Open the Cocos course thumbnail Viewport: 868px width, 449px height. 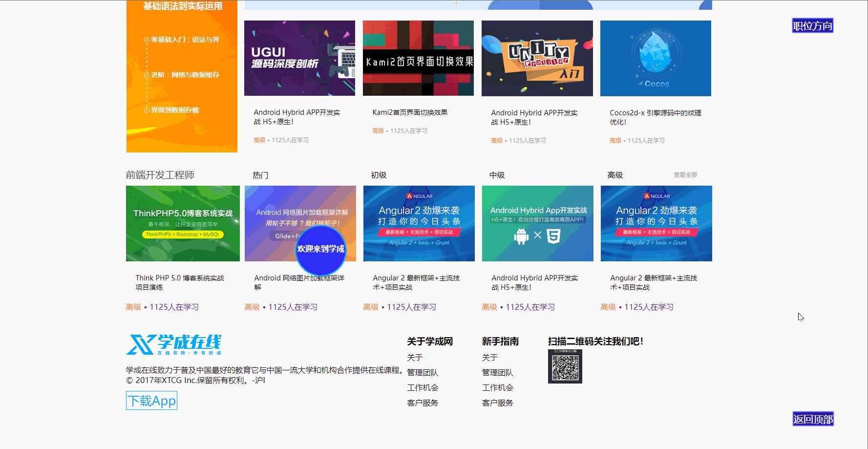(x=656, y=58)
